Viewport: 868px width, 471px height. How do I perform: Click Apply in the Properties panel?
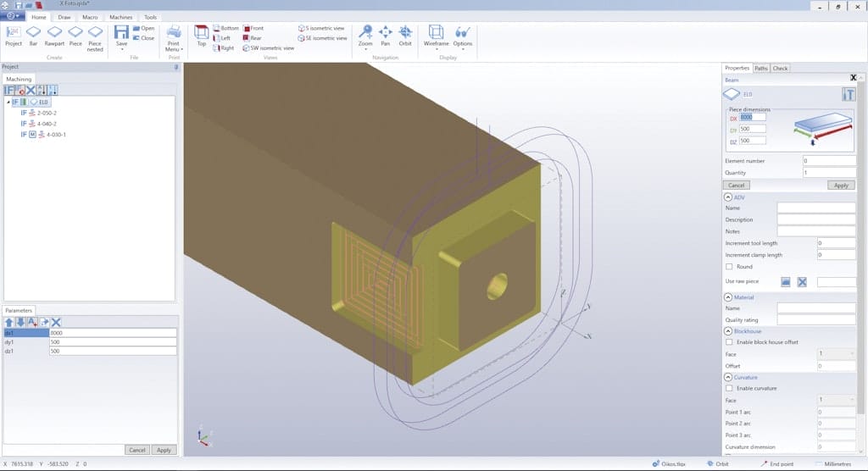[841, 185]
